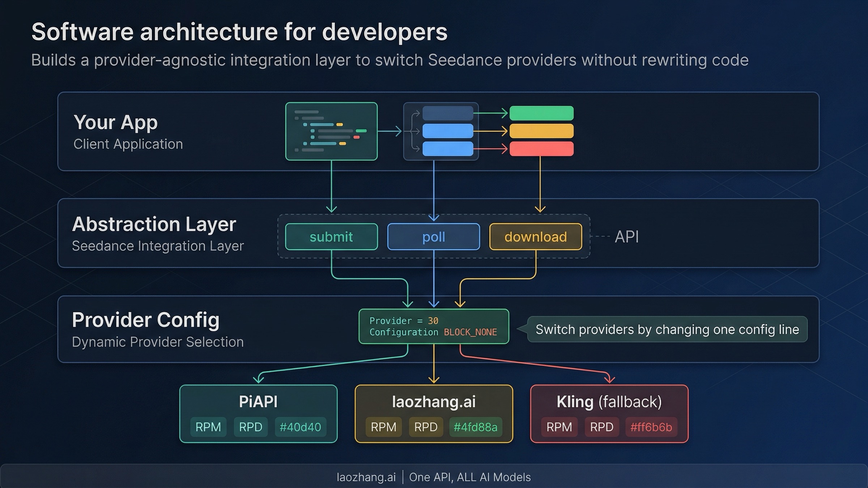Toggle the RPM badge under PiAPI

(208, 427)
